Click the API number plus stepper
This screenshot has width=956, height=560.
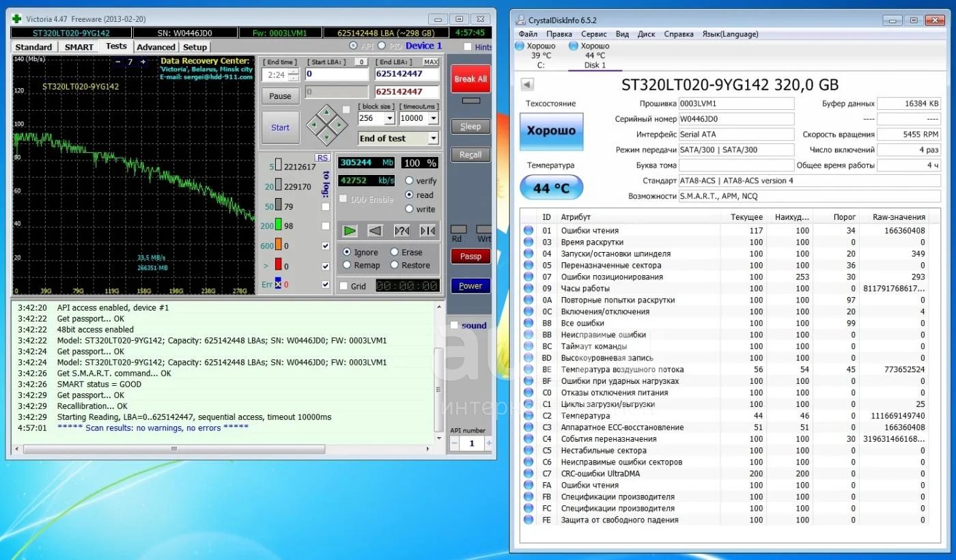pyautogui.click(x=488, y=443)
